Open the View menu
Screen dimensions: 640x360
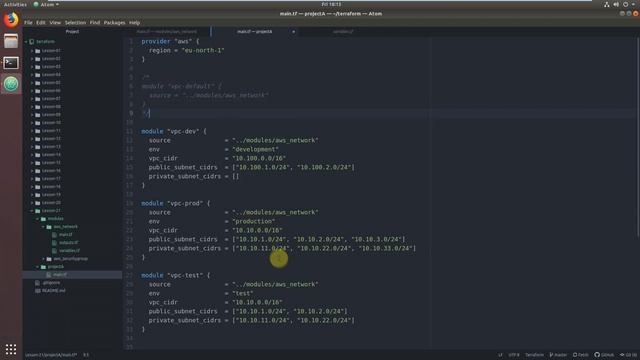click(55, 23)
